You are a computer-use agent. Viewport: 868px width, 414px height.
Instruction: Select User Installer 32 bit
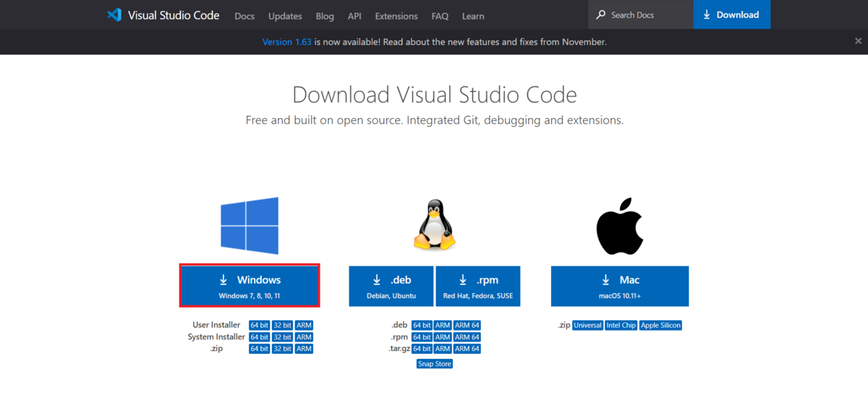click(283, 326)
